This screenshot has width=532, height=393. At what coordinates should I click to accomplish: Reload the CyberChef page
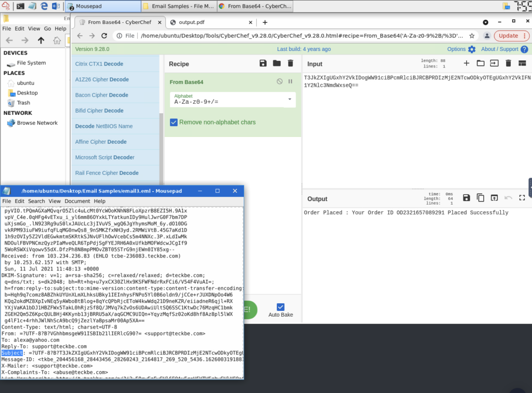[104, 36]
